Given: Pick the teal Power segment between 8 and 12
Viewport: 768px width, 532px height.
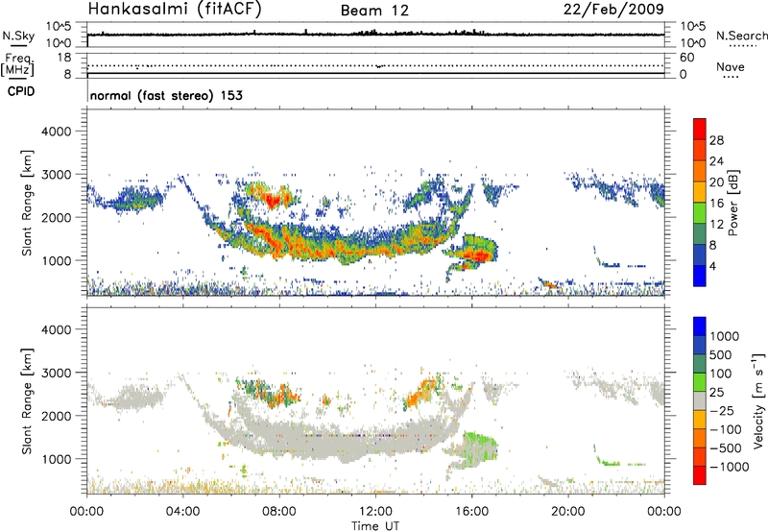Looking at the screenshot, I should (700, 234).
